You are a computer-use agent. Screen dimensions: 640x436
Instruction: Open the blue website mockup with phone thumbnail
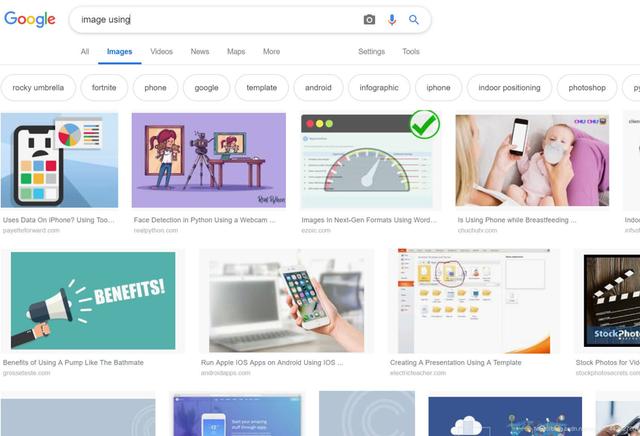click(237, 415)
